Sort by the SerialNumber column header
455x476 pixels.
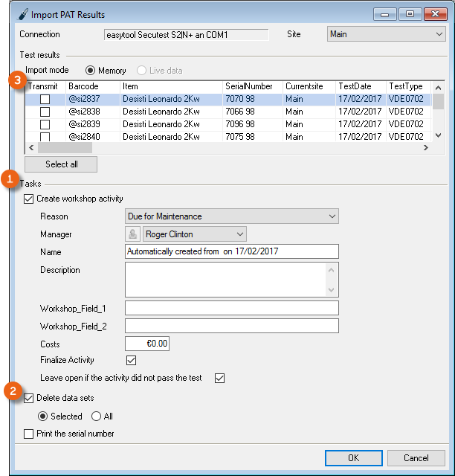pyautogui.click(x=251, y=86)
